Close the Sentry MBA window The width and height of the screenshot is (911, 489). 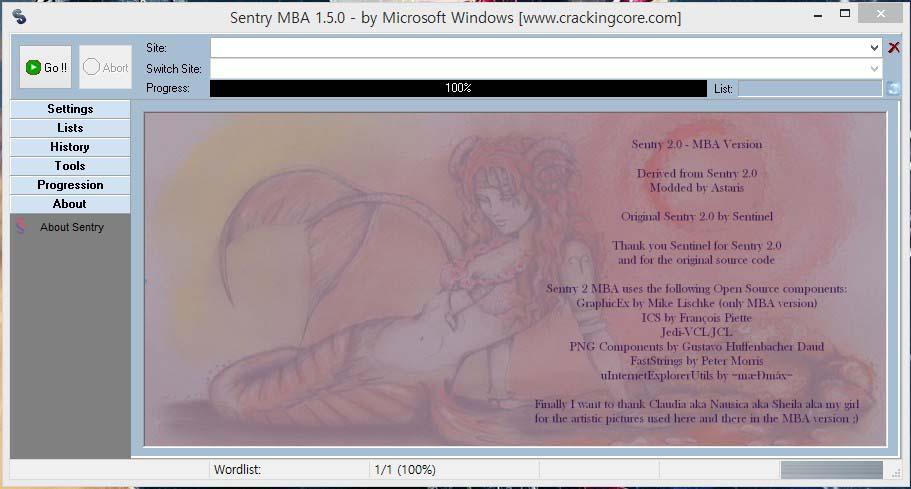tap(881, 13)
